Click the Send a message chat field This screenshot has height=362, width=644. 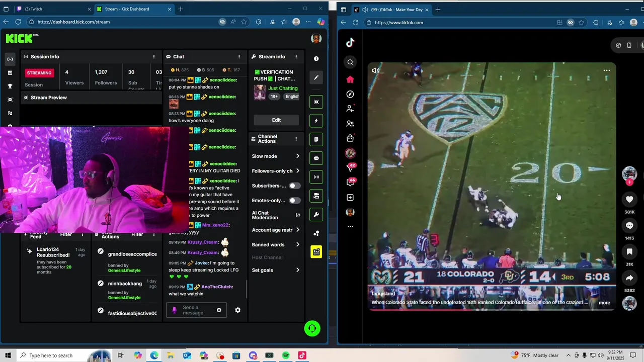[197, 310]
